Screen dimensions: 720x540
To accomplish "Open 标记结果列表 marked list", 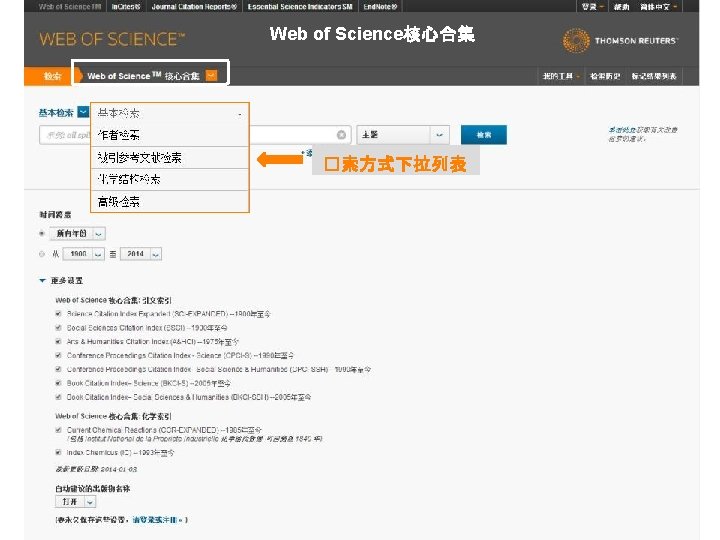I will coord(654,76).
